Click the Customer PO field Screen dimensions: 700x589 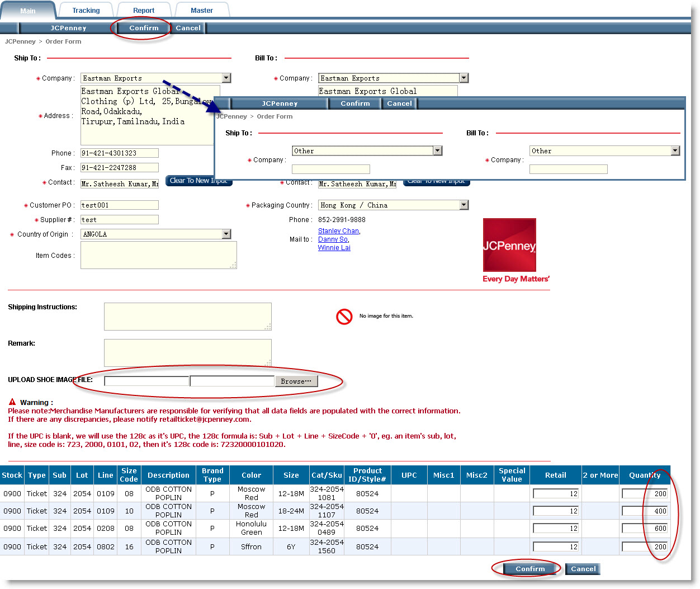pos(120,205)
